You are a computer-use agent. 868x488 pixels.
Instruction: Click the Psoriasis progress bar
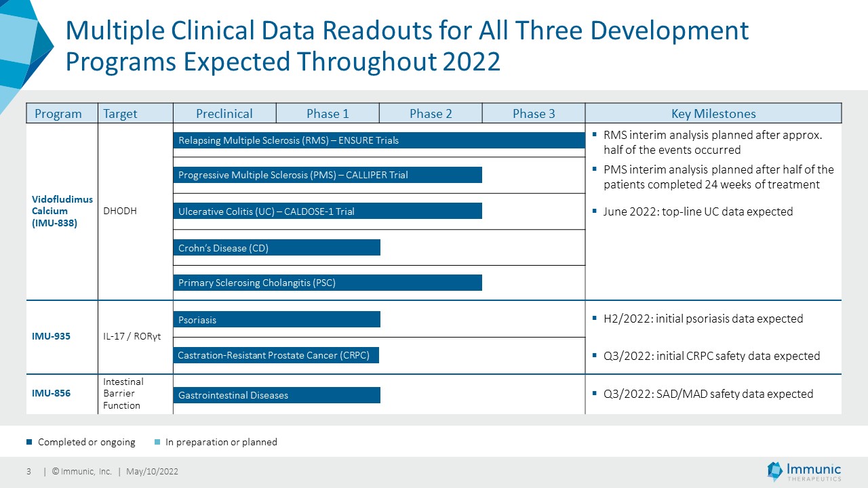coord(277,319)
